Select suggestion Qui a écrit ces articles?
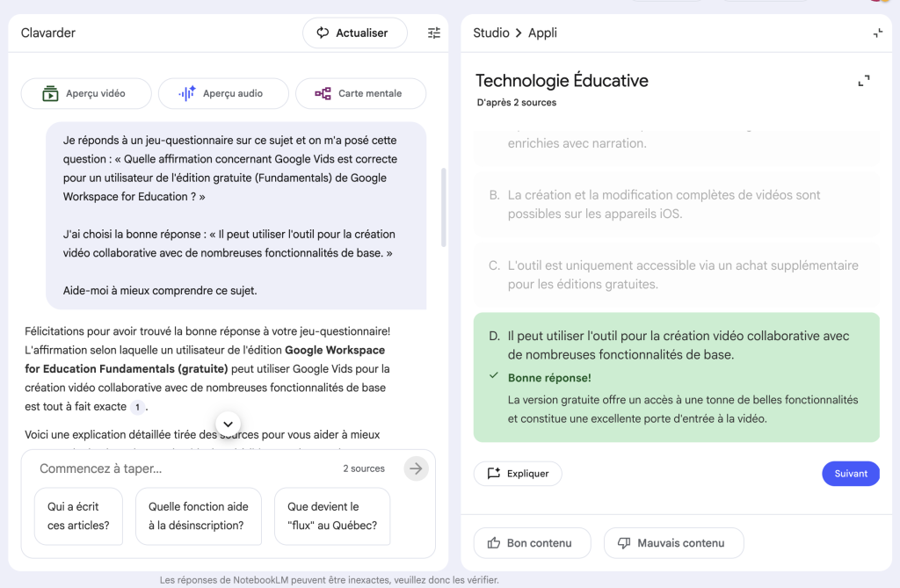The image size is (900, 588). point(78,516)
